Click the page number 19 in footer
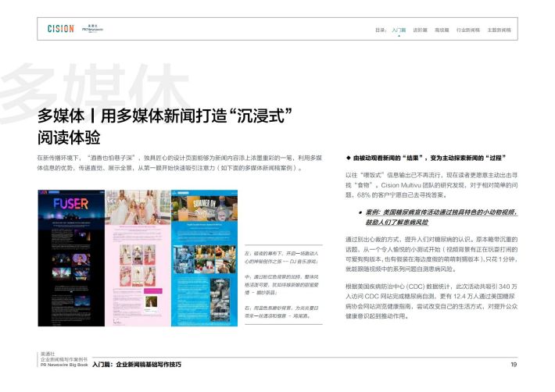The image size is (555, 392). pos(514,365)
